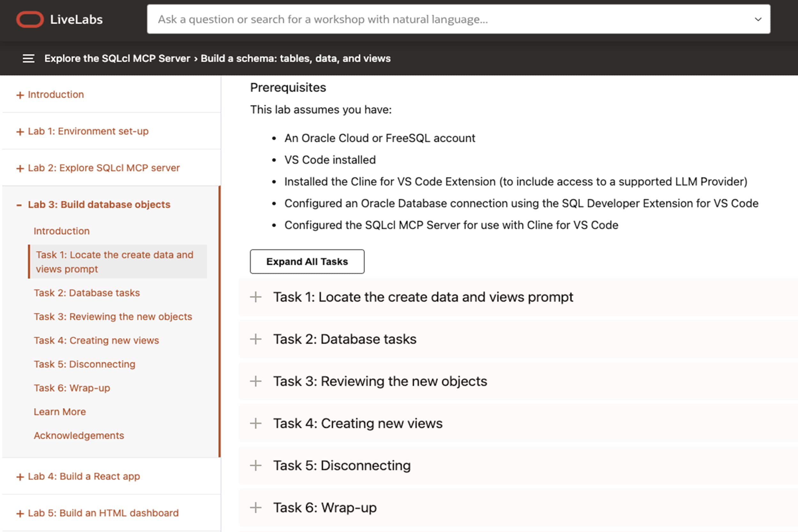Expand Lab 4: Build a React app
The image size is (798, 532).
click(84, 476)
